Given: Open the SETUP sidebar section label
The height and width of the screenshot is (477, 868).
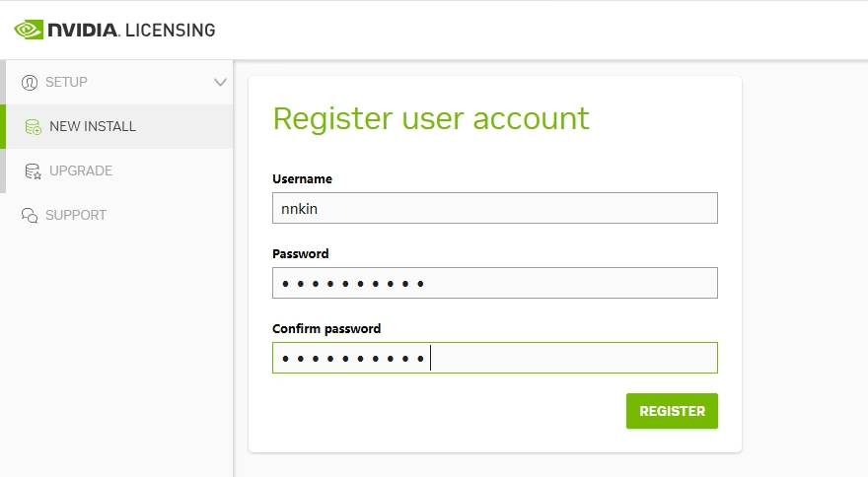Looking at the screenshot, I should tap(66, 82).
